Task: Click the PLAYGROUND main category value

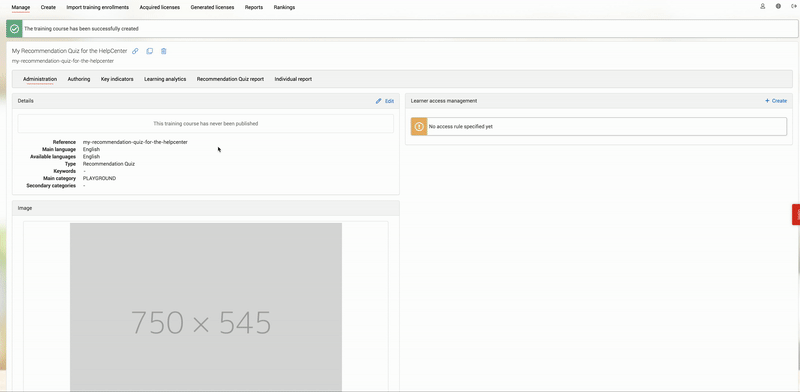Action: coord(99,179)
